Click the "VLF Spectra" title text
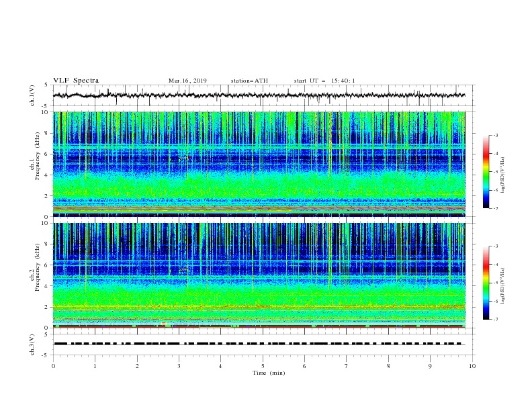 point(76,81)
